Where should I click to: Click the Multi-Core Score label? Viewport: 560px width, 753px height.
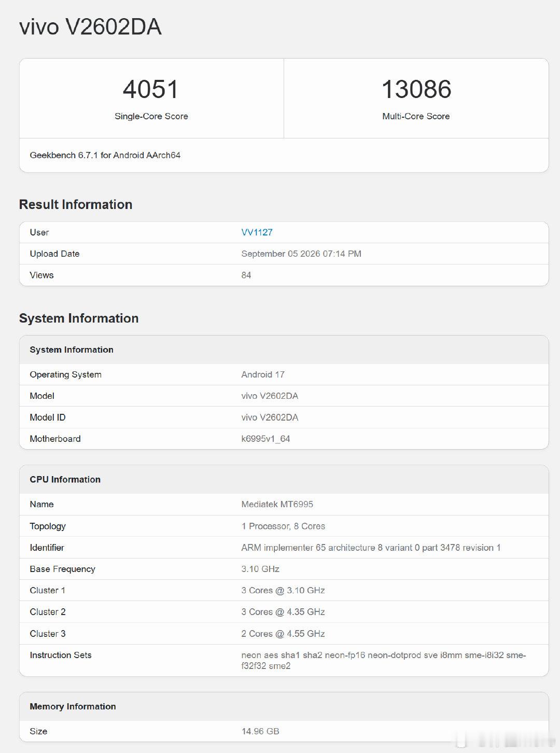tap(416, 116)
